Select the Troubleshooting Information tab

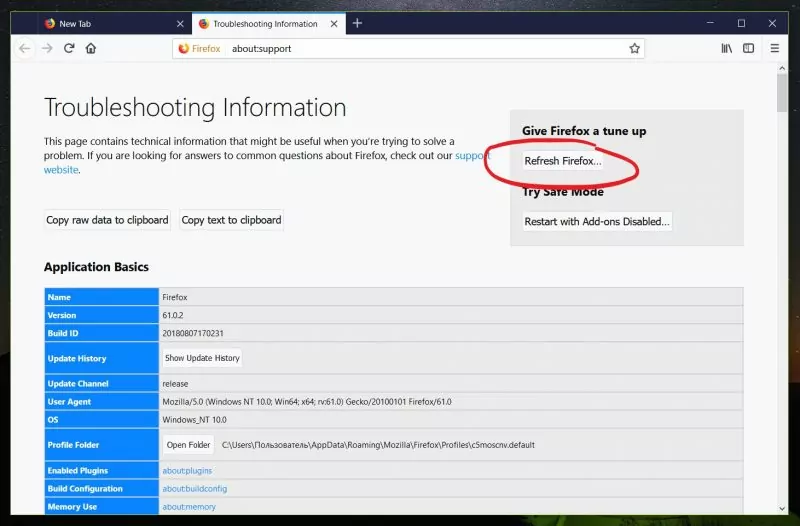268,24
